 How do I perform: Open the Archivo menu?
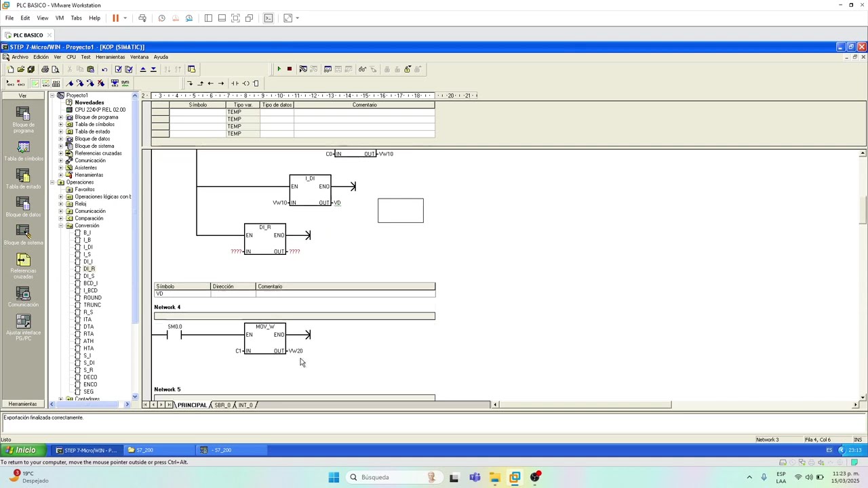20,57
